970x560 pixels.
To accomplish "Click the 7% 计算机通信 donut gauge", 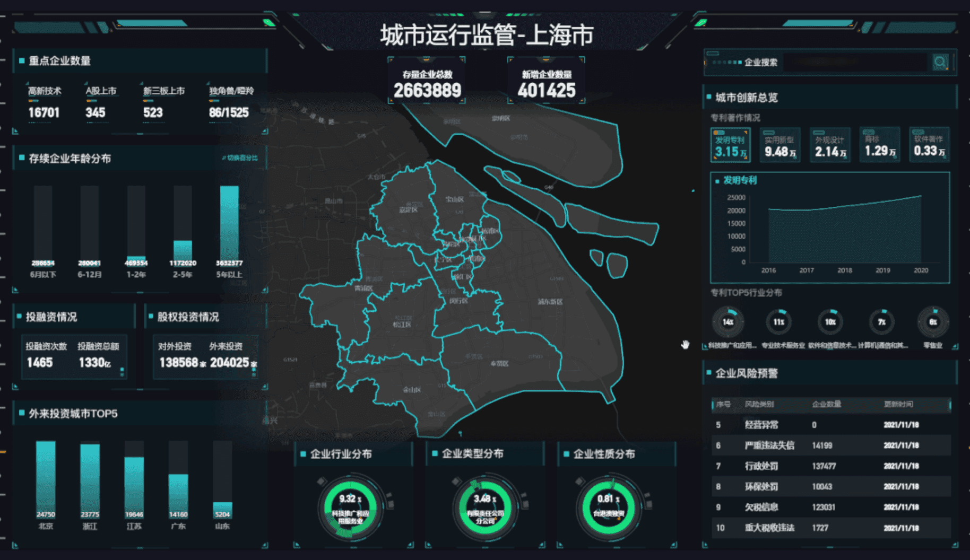I will [x=881, y=322].
